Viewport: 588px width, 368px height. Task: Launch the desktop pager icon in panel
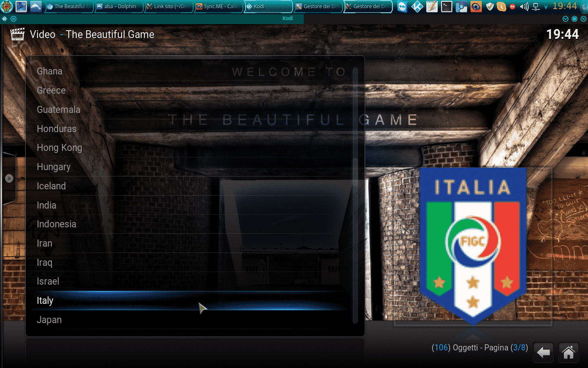(21, 7)
